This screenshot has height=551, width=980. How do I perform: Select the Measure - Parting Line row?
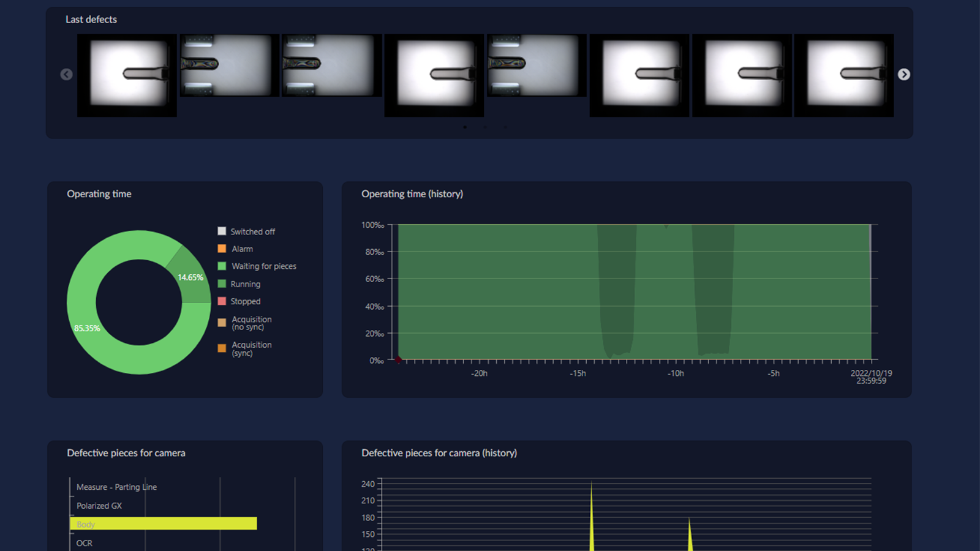[x=116, y=487]
